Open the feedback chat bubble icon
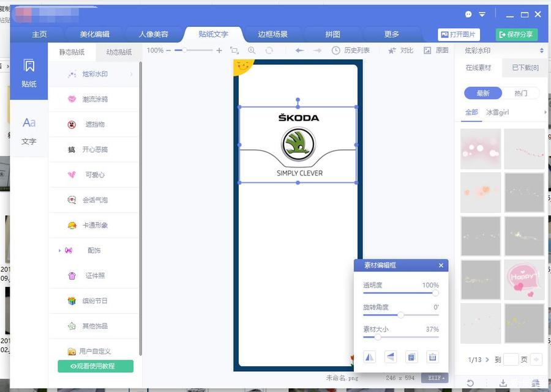 pos(468,15)
